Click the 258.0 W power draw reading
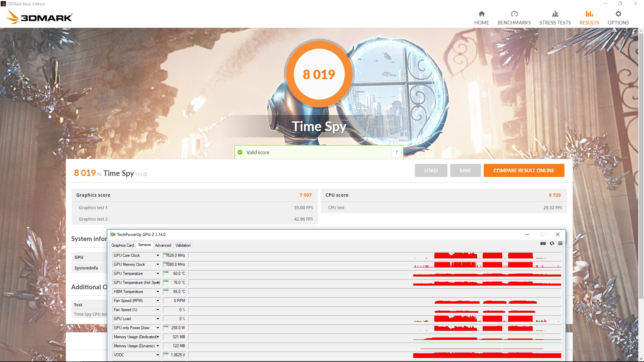Screen dimensions: 644x362 (x=174, y=328)
